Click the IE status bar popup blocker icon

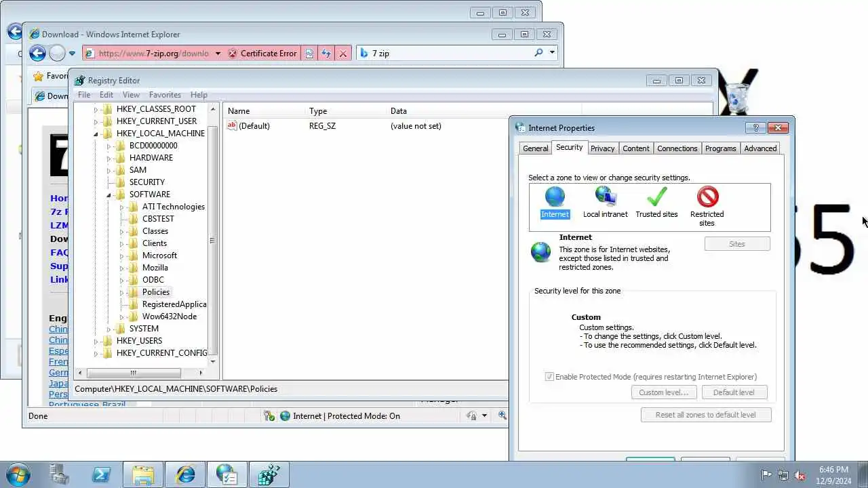pyautogui.click(x=269, y=415)
